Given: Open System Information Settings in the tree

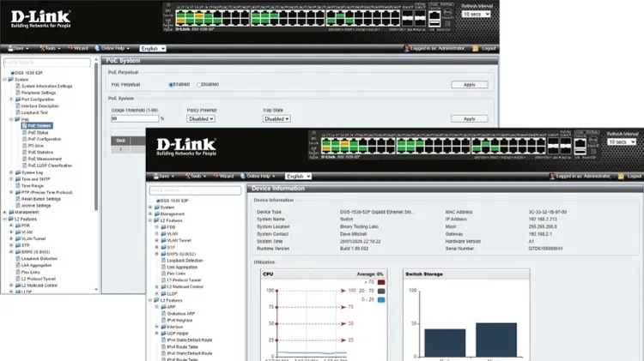Looking at the screenshot, I should [46, 86].
